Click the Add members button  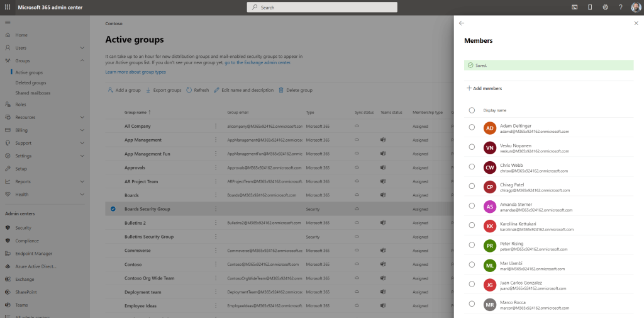point(484,88)
